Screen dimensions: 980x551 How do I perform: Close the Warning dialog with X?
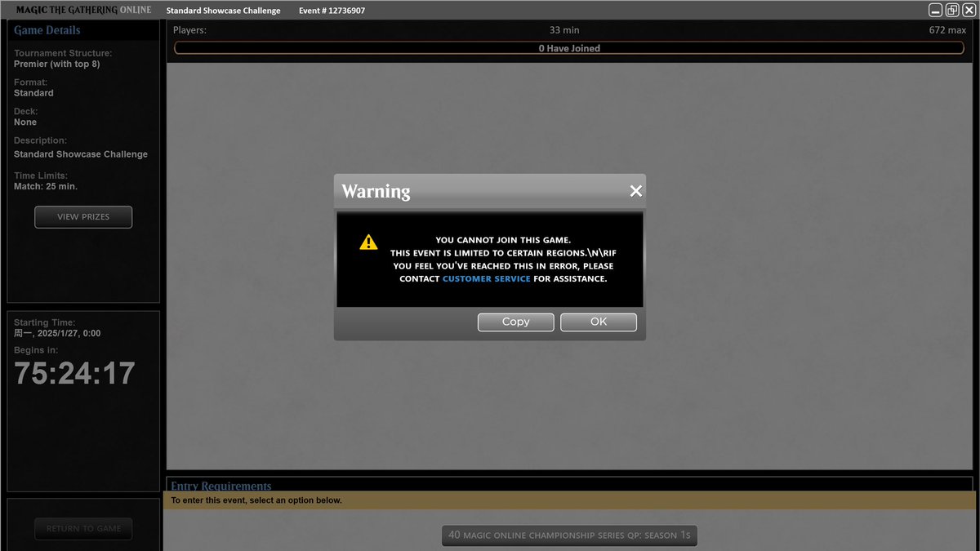tap(635, 191)
